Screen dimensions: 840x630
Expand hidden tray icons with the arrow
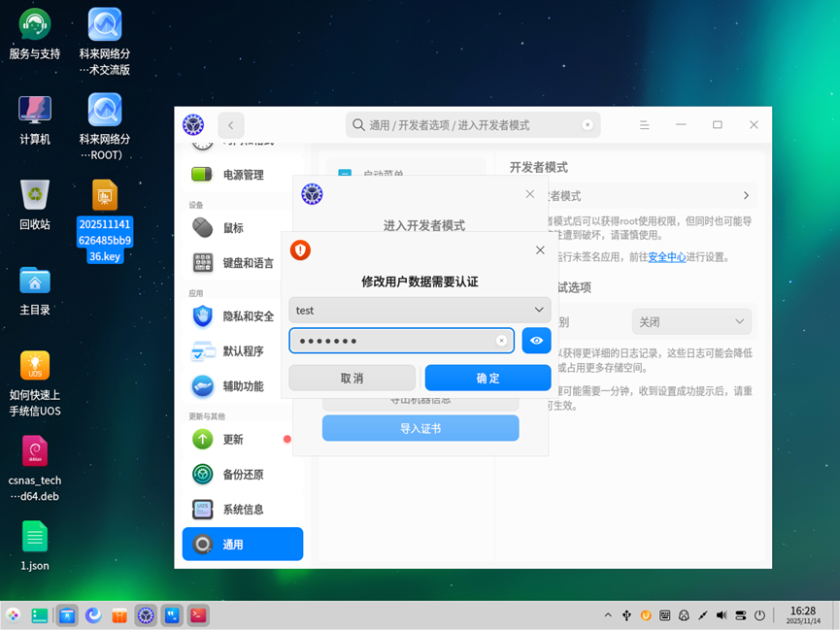tap(608, 614)
